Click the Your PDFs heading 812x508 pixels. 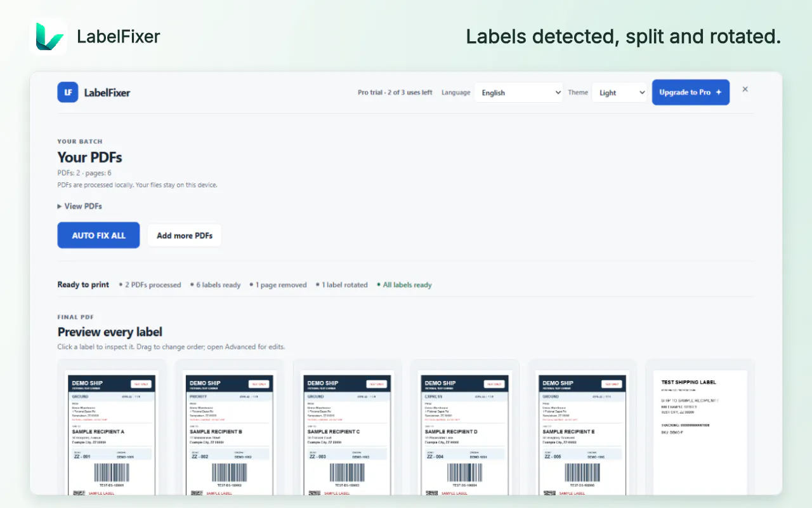[89, 157]
